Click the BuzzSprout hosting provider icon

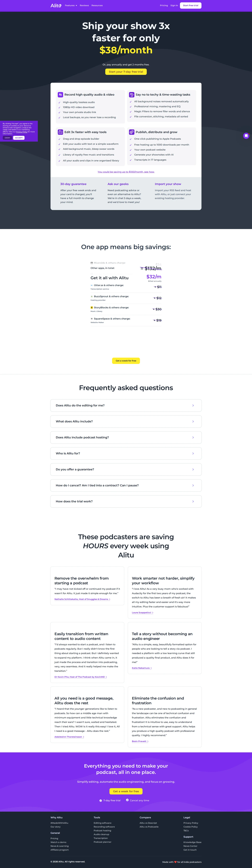point(91,297)
